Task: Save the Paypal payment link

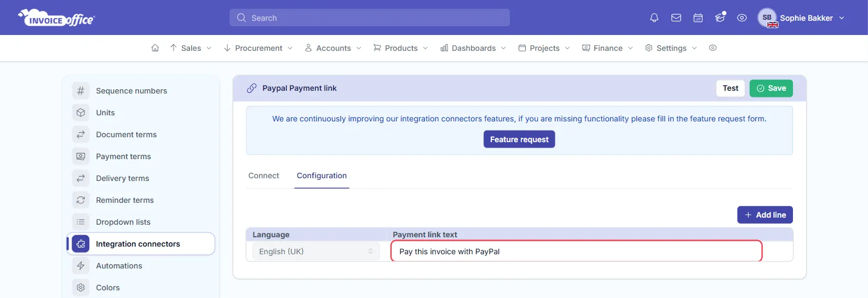Action: 771,88
